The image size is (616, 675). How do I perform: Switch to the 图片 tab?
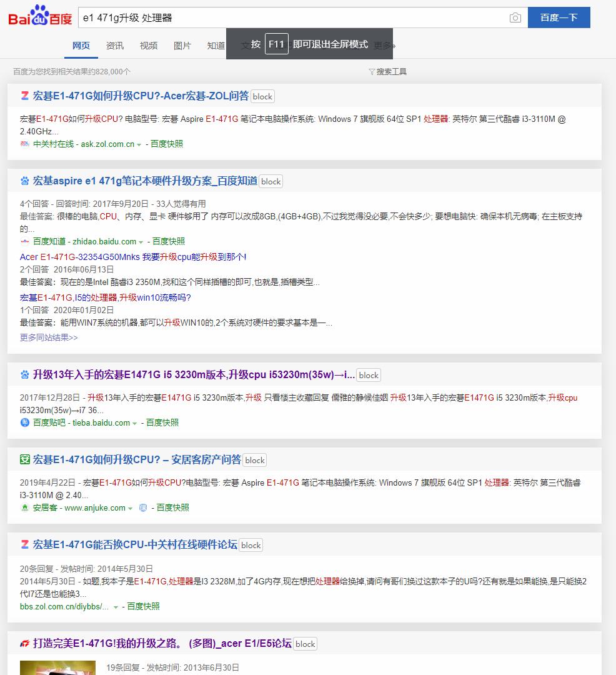coord(182,45)
